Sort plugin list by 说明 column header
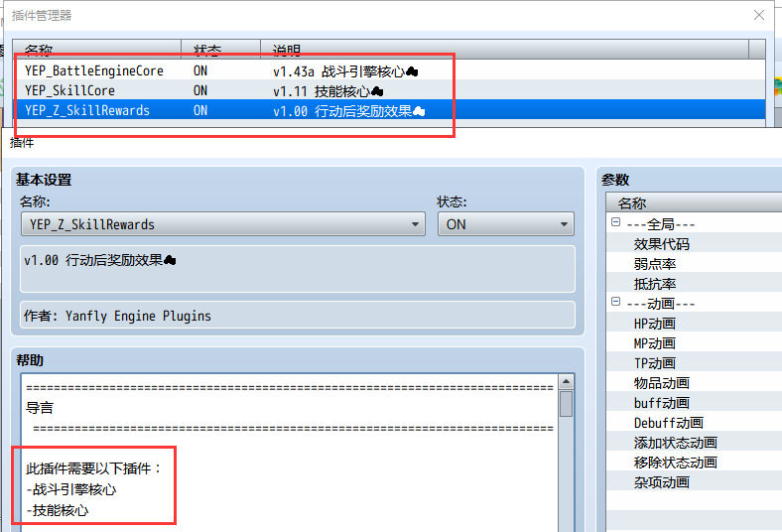 point(505,50)
